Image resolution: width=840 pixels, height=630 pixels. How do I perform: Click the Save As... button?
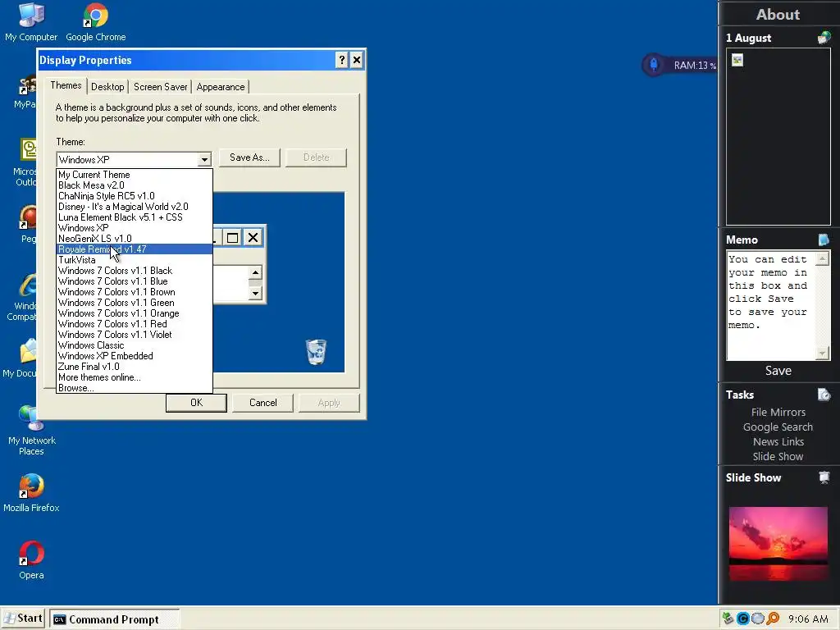(x=249, y=157)
